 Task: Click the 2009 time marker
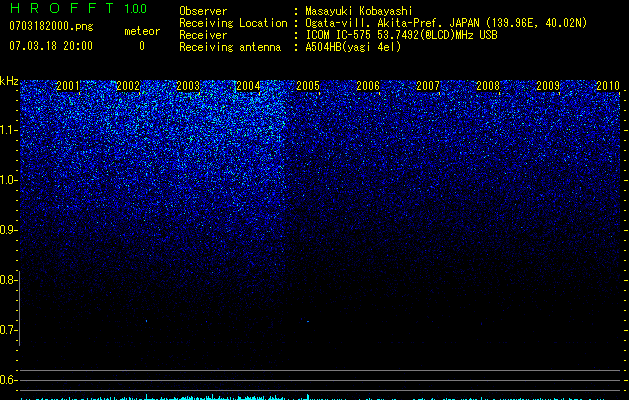(548, 86)
